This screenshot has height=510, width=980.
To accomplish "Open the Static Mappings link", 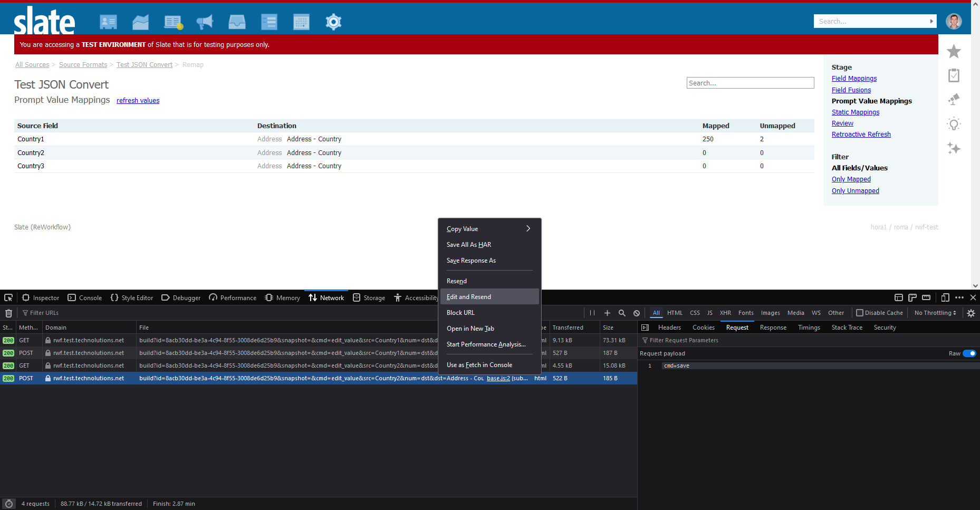I will click(856, 112).
